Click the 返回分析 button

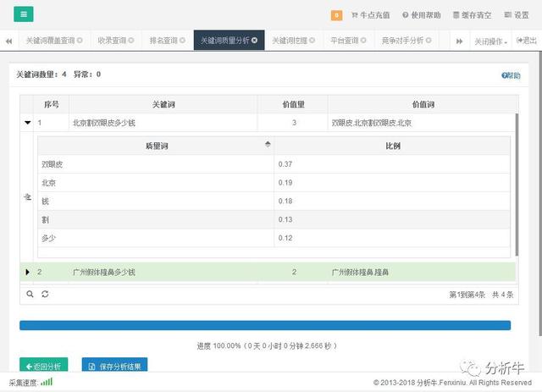(x=42, y=367)
